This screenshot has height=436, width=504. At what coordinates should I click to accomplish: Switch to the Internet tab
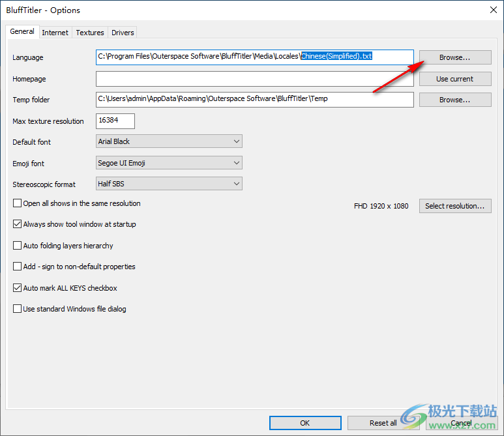55,33
